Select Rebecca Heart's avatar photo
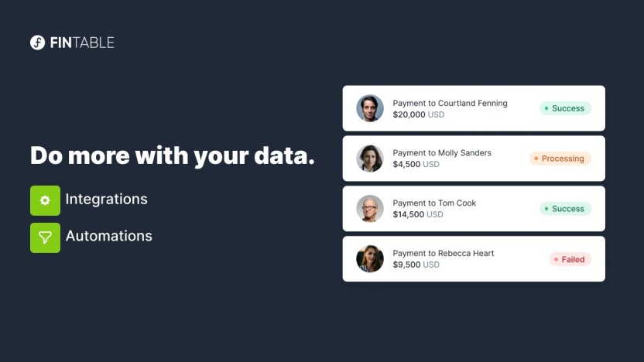 click(370, 259)
